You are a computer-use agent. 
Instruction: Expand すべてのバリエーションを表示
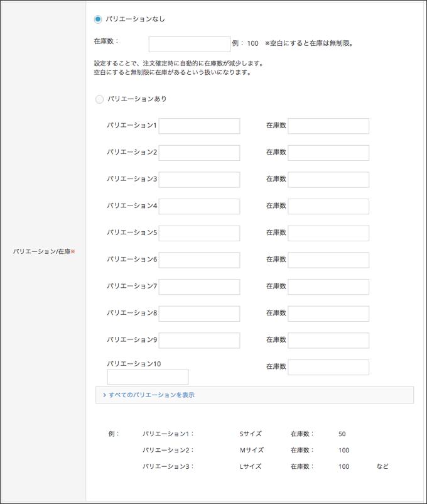point(254,395)
